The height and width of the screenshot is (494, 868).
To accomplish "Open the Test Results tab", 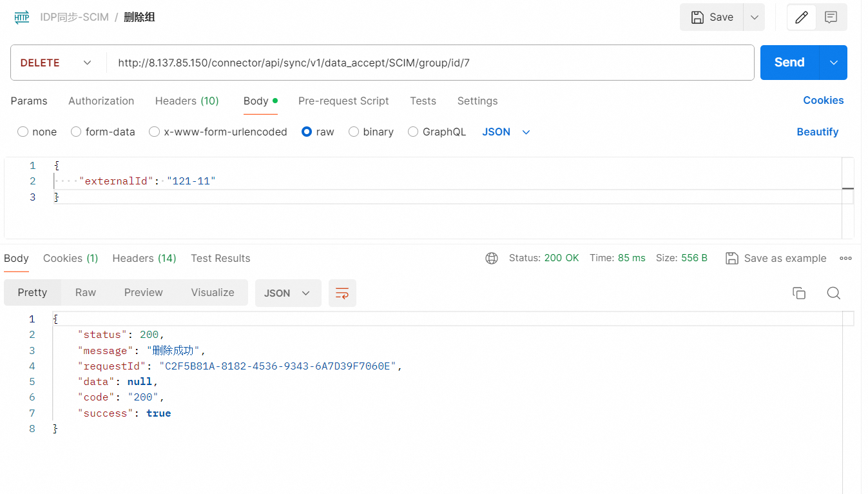I will tap(220, 258).
